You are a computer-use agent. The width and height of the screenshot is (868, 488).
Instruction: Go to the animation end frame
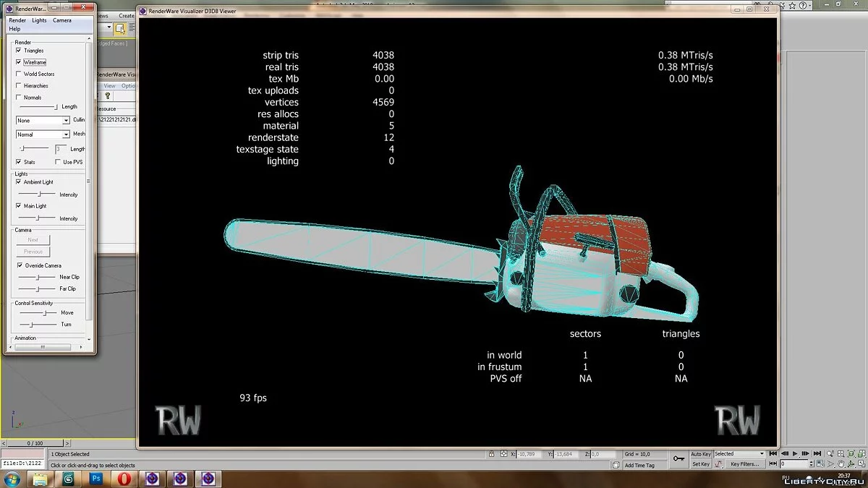coord(817,453)
